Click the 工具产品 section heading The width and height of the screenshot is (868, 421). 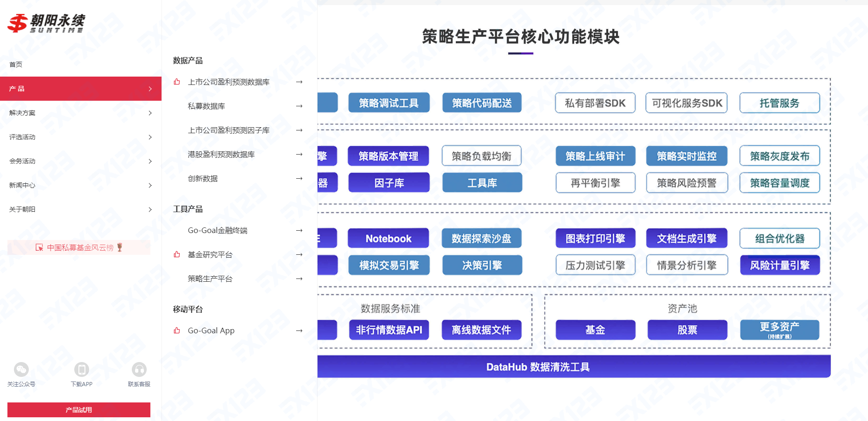(188, 209)
